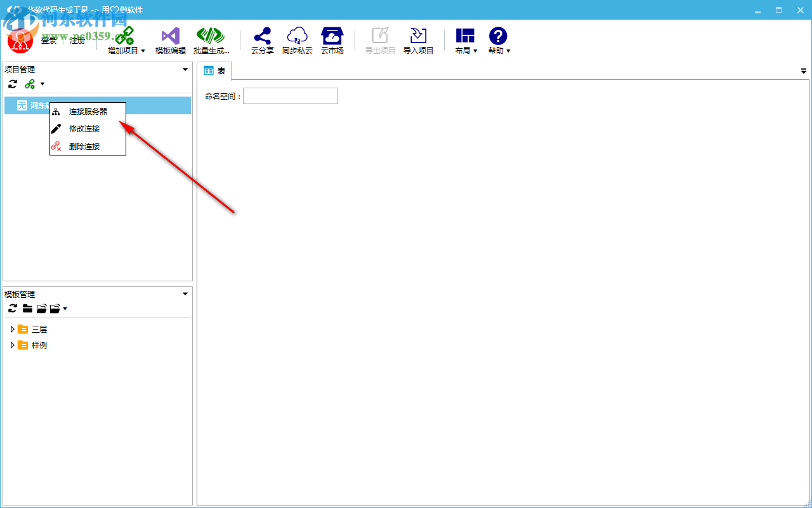Open the 项目管理 panel options arrow
This screenshot has width=812, height=508.
tap(185, 69)
